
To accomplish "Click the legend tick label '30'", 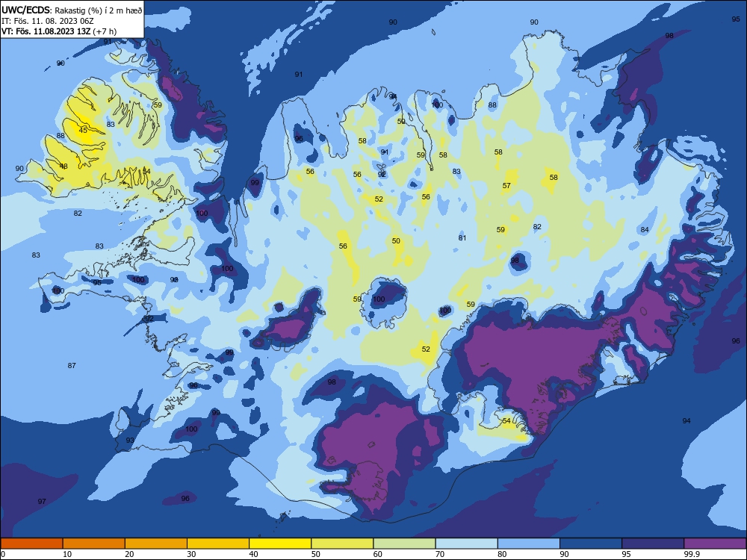I will click(x=191, y=554).
